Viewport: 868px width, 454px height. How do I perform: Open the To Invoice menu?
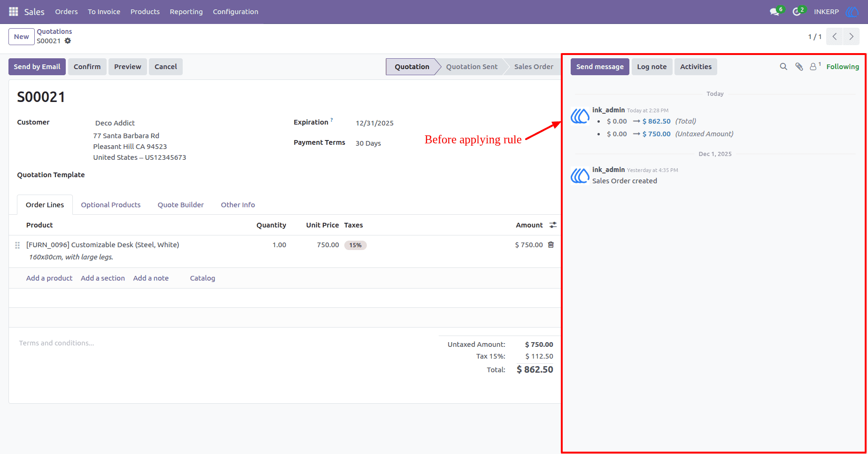coord(104,12)
